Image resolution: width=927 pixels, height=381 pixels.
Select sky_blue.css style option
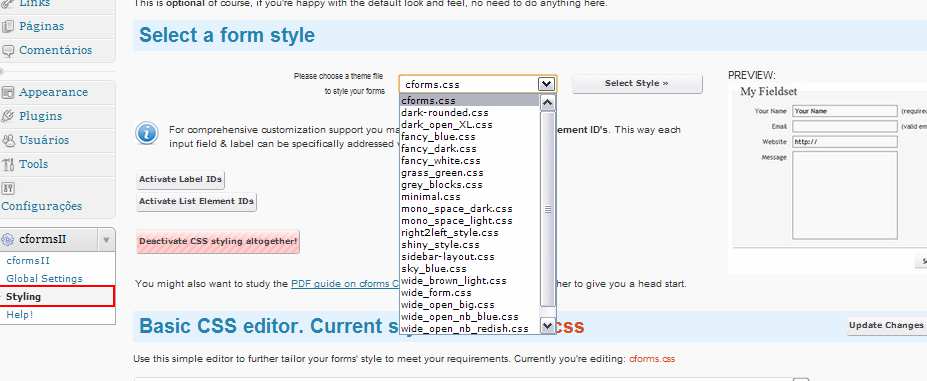pyautogui.click(x=470, y=269)
